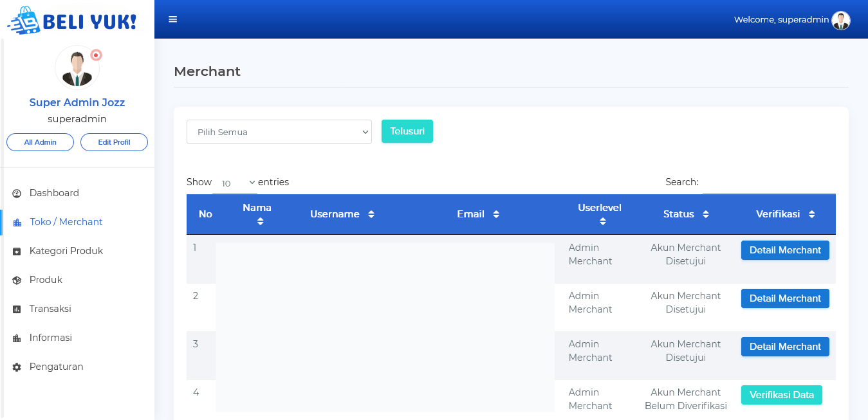Click the table Search input field
Screen dimensions: 868x420
click(x=768, y=183)
